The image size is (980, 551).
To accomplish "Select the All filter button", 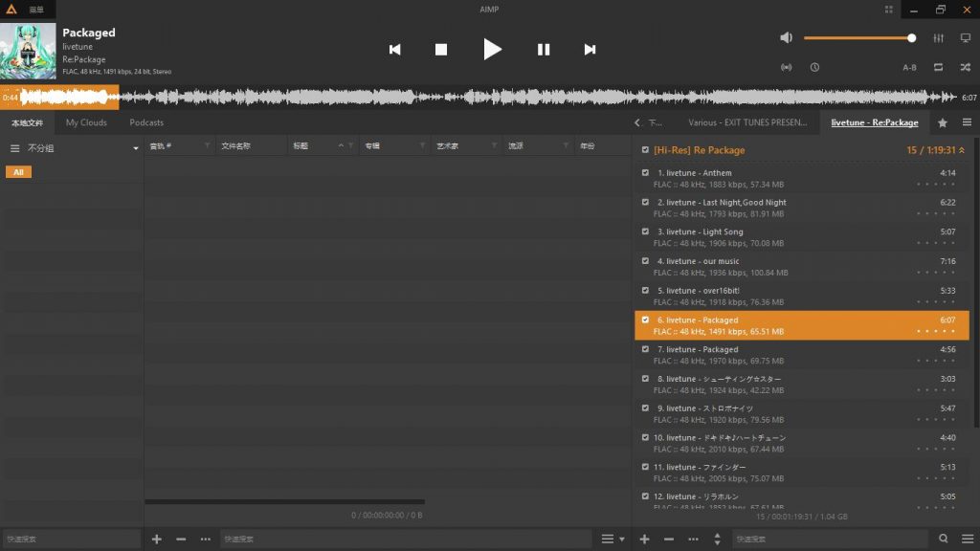I will [x=19, y=172].
